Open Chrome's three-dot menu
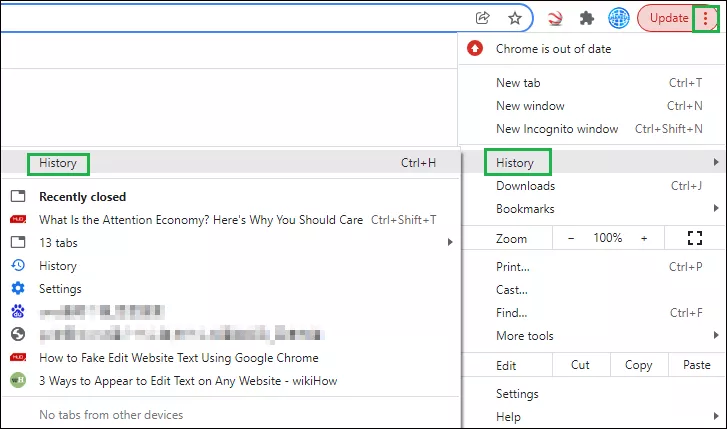The width and height of the screenshot is (727, 429). [705, 19]
